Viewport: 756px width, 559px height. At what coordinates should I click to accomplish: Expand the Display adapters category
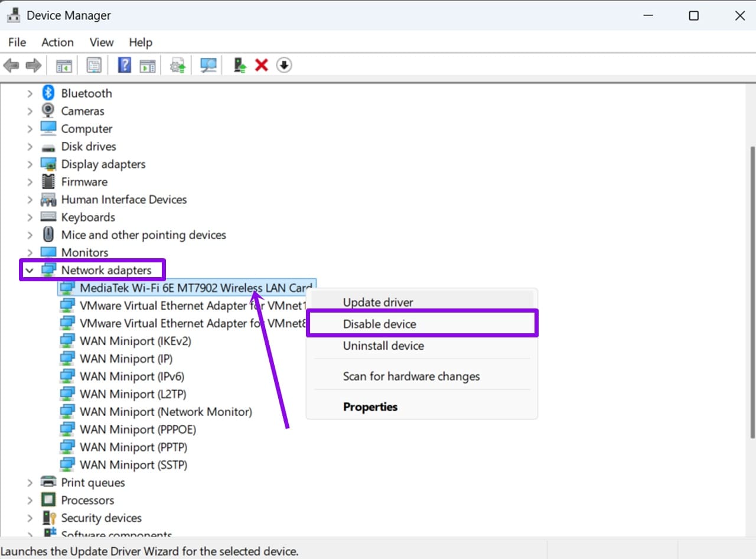30,164
